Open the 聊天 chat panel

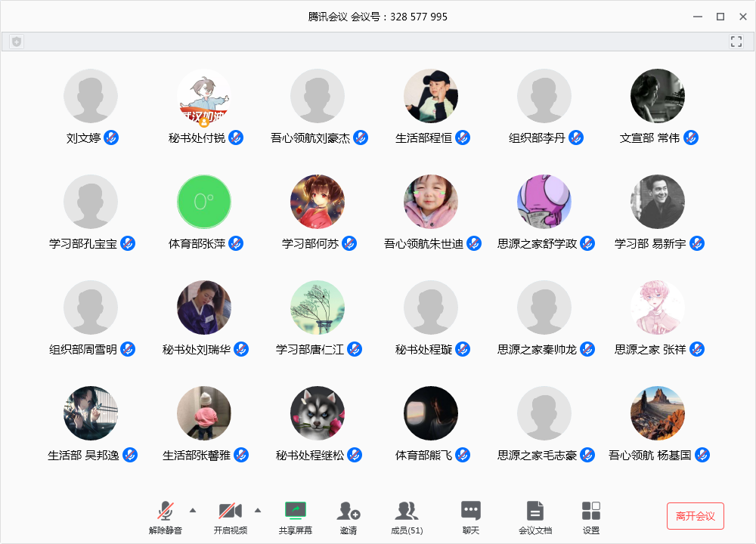pyautogui.click(x=471, y=512)
